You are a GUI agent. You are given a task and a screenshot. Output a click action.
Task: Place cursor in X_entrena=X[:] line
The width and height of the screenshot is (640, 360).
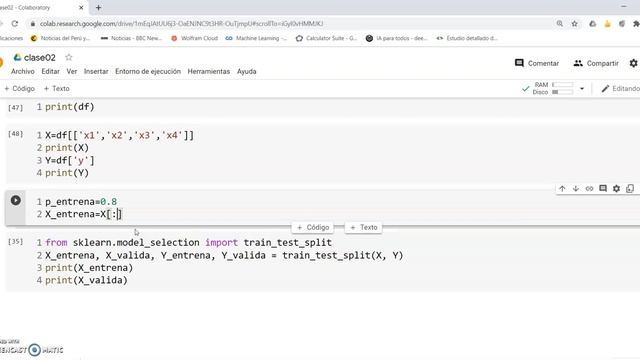(83, 214)
